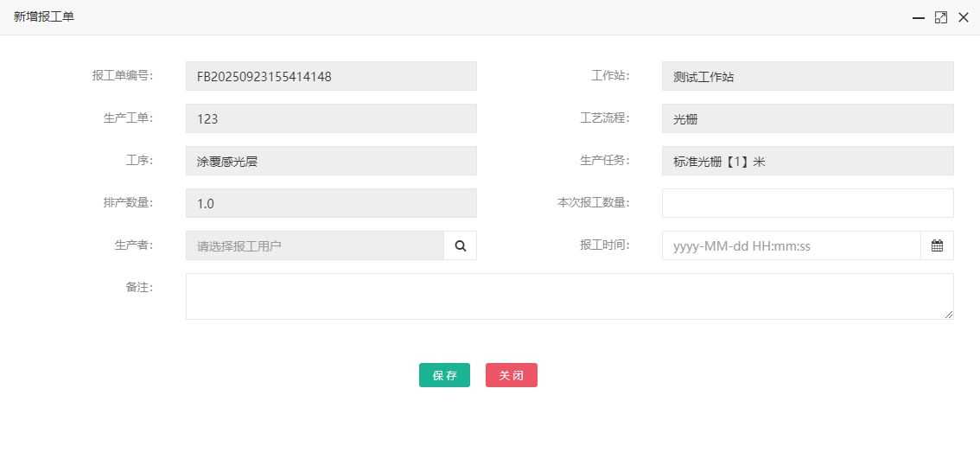Click the 生产工单 field containing 123

pos(331,118)
